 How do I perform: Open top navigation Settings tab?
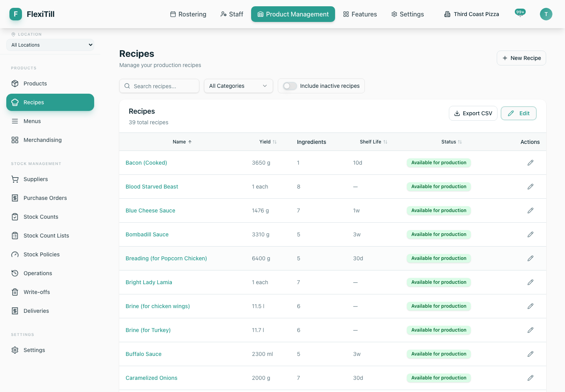[408, 14]
